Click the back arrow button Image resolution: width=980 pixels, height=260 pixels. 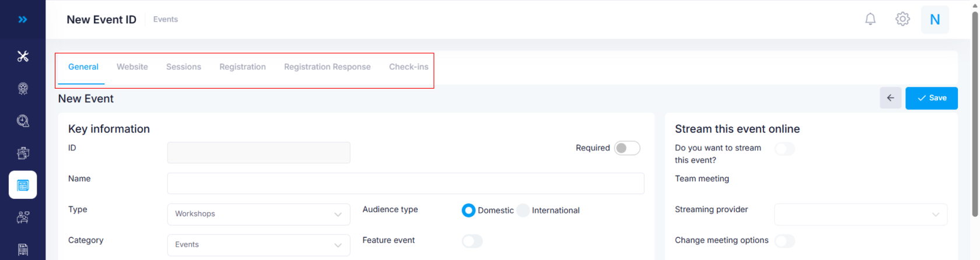890,98
